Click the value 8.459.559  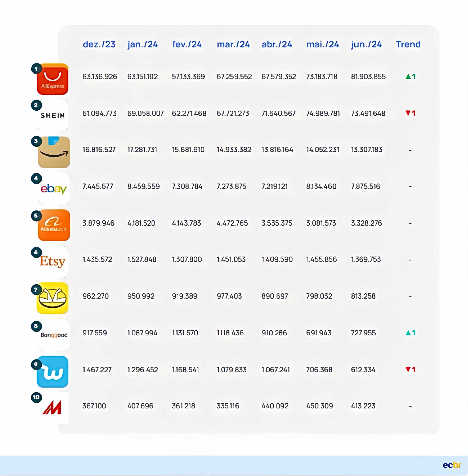(x=143, y=186)
